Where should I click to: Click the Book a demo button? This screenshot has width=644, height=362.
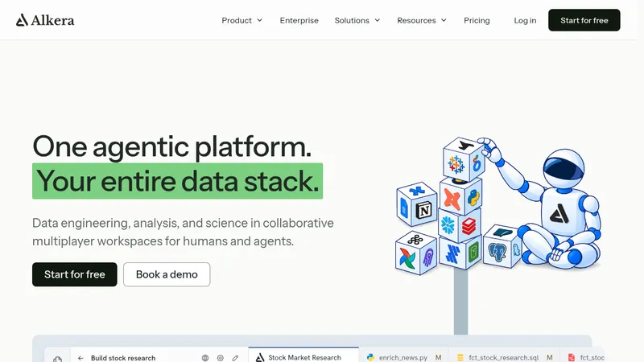point(167,274)
